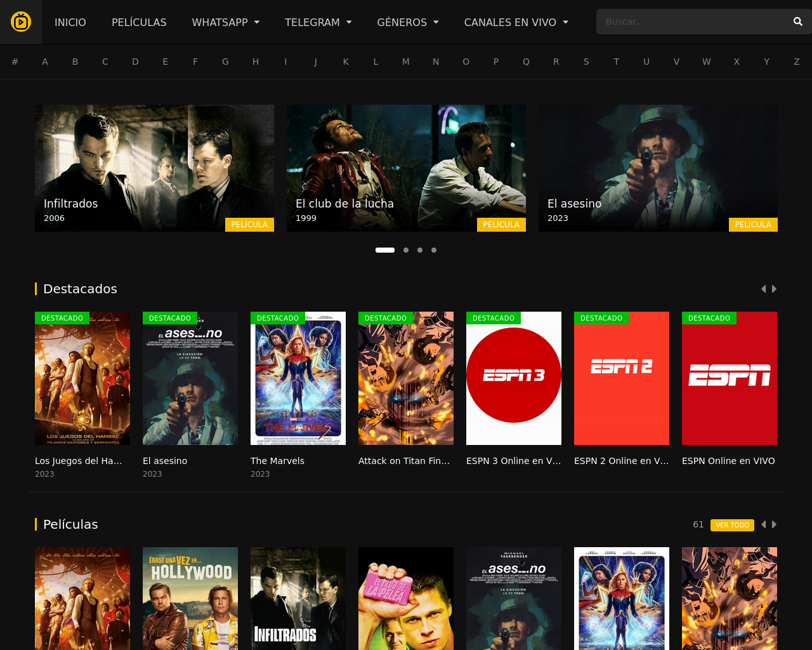Click PELÍCULA tag on Infiltrados banner

[x=249, y=225]
